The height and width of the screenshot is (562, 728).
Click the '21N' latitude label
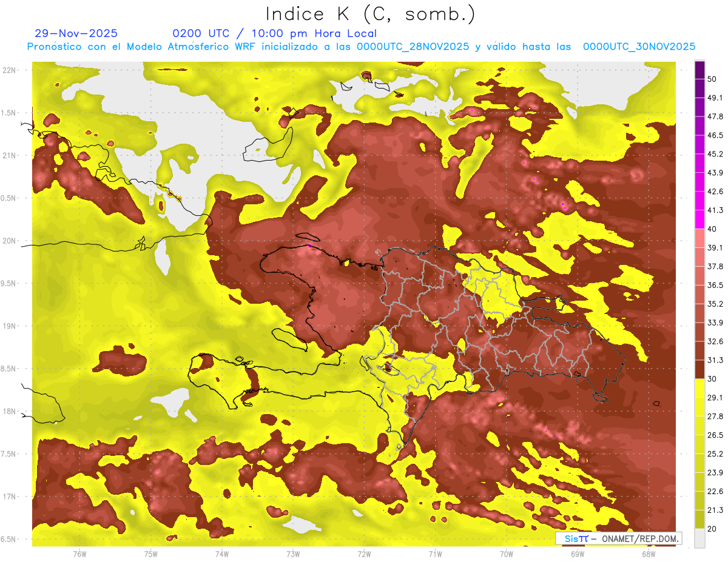point(10,155)
